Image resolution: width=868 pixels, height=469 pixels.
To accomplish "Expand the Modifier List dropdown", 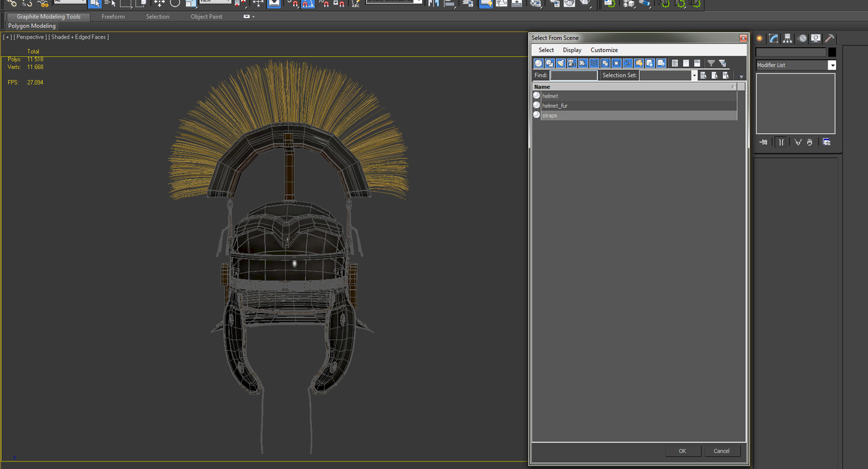I will 832,66.
